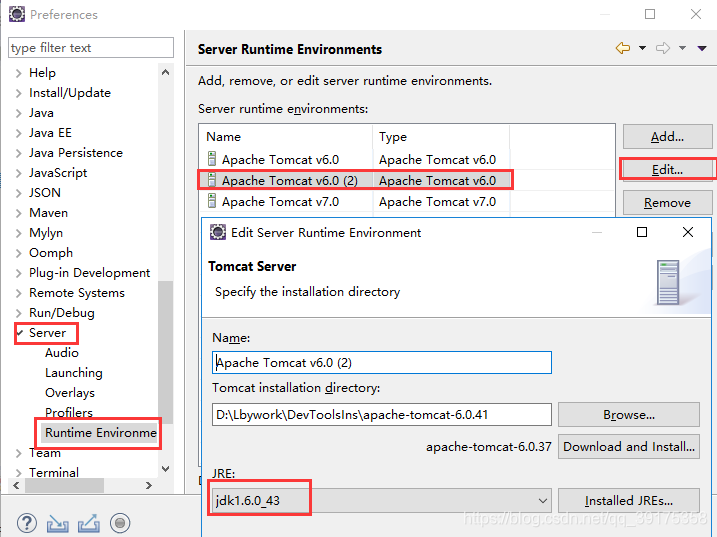Viewport: 717px width, 537px height.
Task: Expand the Maven tree node
Action: 19,213
